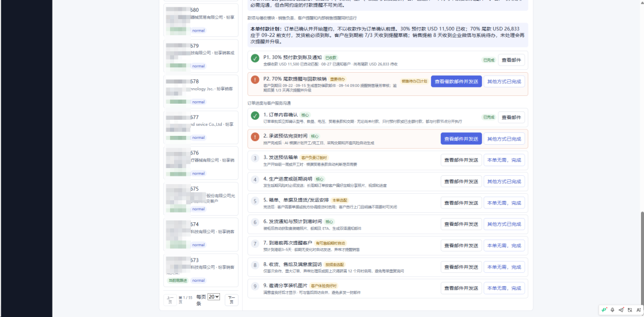644x317 pixels.
Task: Select the order card ending in 679
Action: (201, 56)
